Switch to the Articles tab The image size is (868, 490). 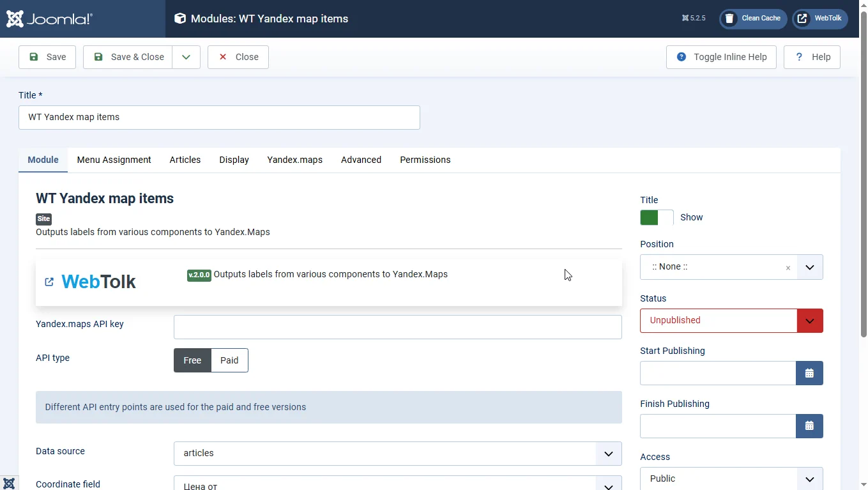pos(185,160)
